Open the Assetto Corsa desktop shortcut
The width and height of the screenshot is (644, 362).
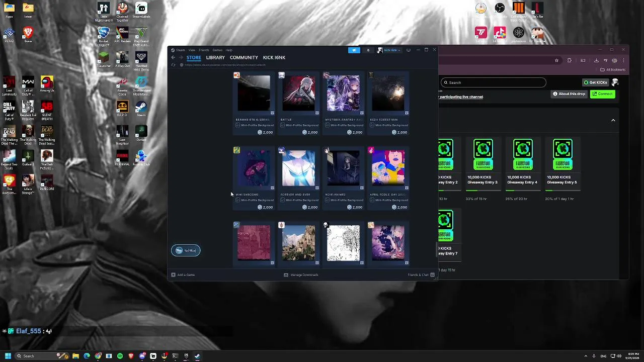[122, 85]
